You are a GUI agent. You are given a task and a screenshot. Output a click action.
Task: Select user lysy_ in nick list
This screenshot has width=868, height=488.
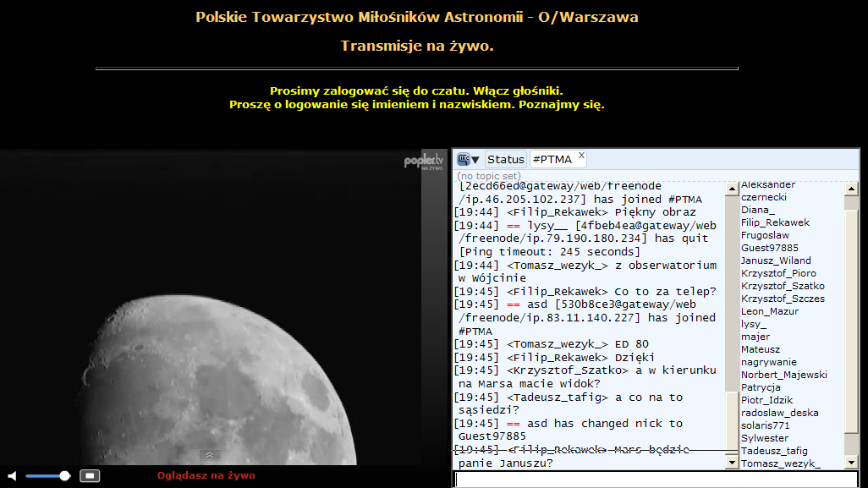click(x=754, y=324)
